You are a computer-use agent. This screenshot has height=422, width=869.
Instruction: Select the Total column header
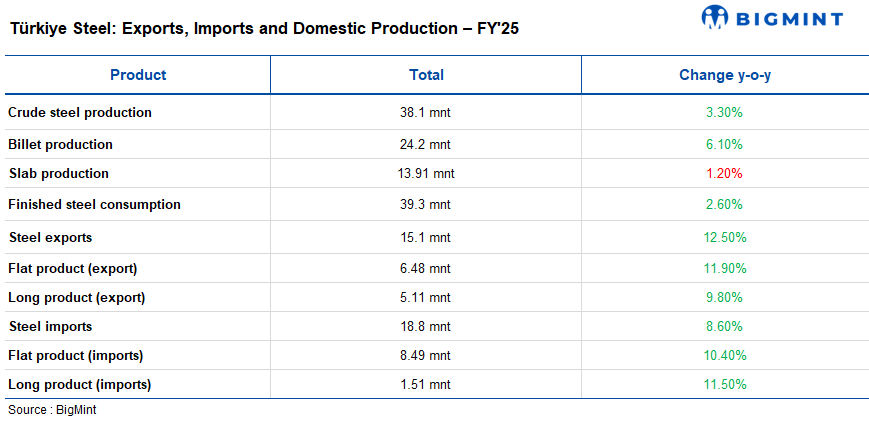(426, 75)
